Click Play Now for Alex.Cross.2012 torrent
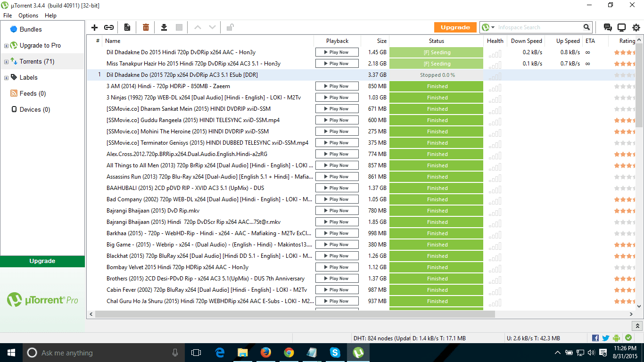Screen dimensions: 644x362 (337, 154)
